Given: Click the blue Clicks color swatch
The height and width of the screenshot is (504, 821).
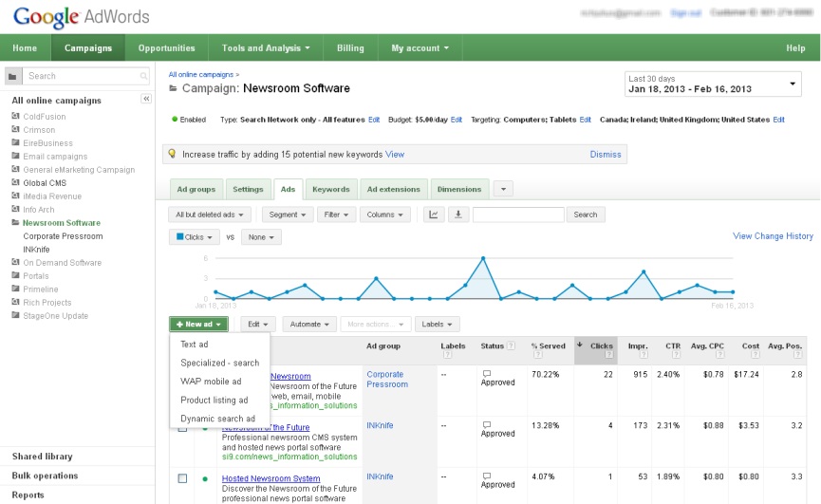Looking at the screenshot, I should coord(180,236).
